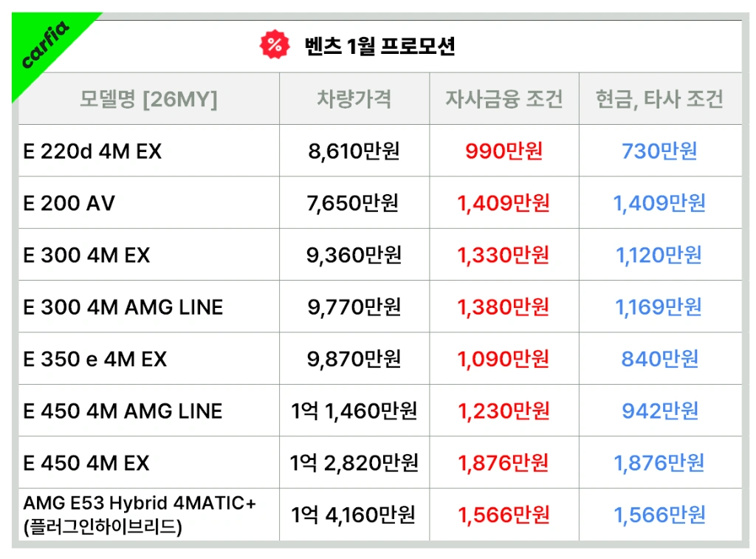Click the red 1,566만원 value
Screen dimensions: 756x559
[504, 515]
